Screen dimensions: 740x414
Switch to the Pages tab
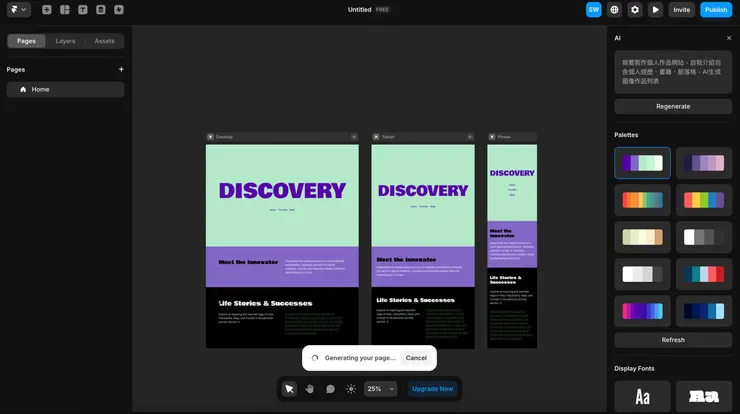(26, 41)
